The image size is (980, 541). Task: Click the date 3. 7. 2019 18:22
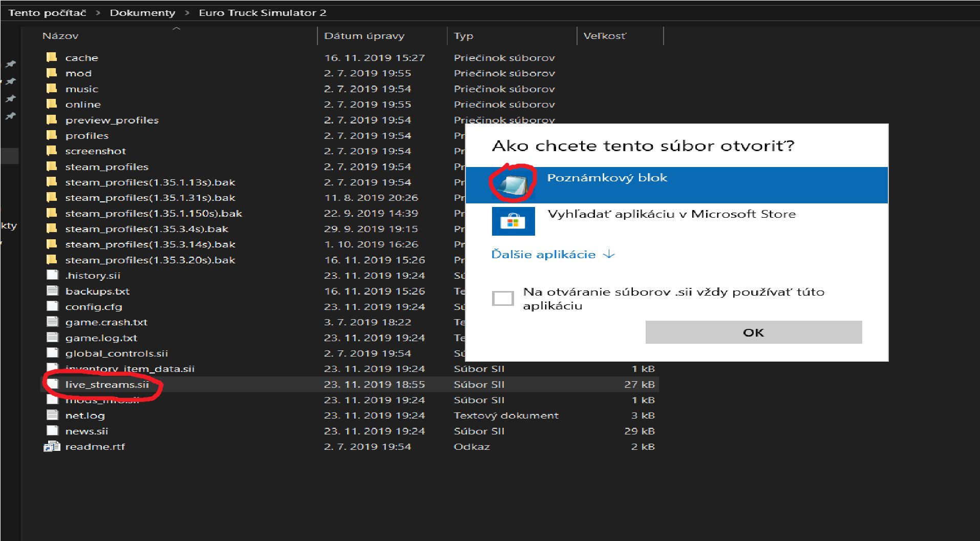368,322
